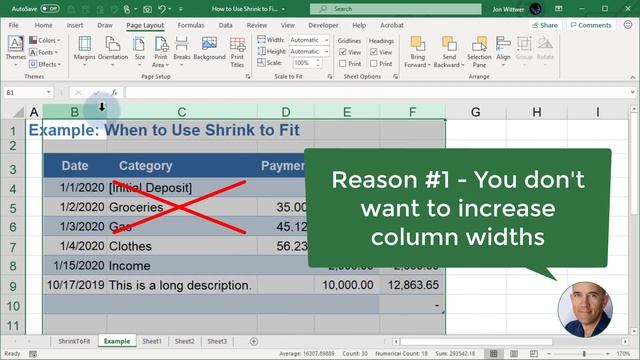This screenshot has height=360, width=640.
Task: Open the page Size menu
Action: (x=140, y=51)
